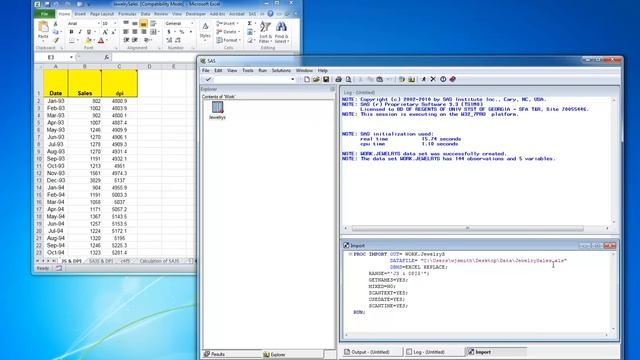The image size is (640, 360).
Task: Click the Print icon in SAS toolbar
Action: coord(338,79)
